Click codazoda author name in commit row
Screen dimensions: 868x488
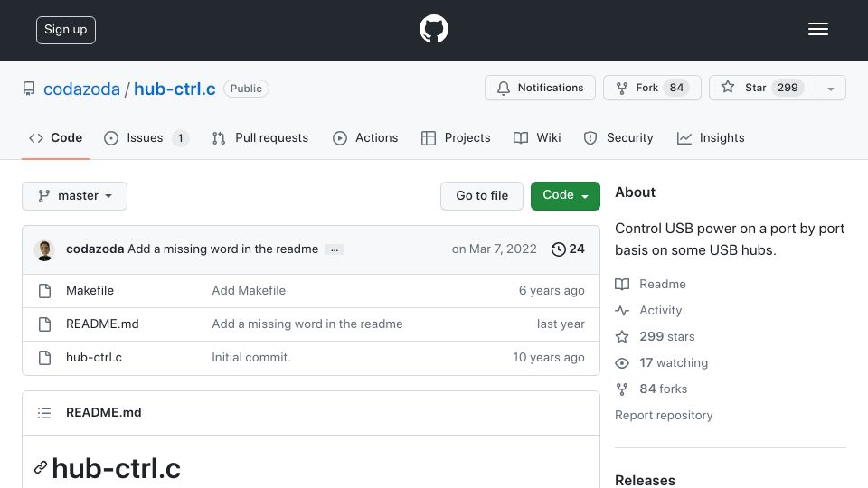pos(95,249)
